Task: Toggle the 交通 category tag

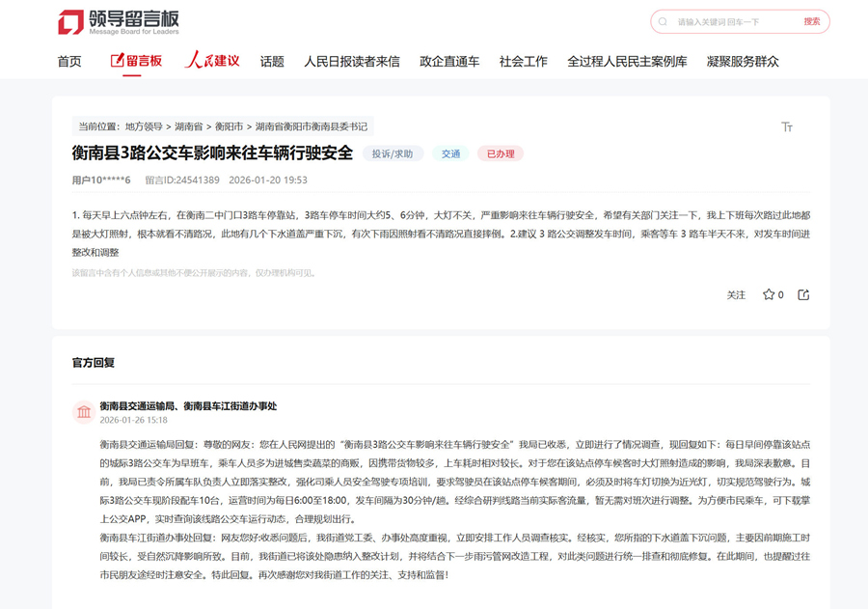Action: 449,153
